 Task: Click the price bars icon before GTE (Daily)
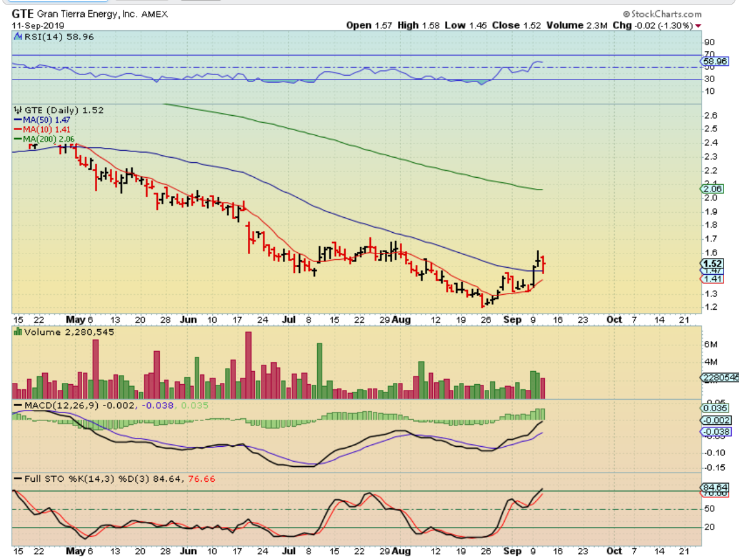[17, 111]
